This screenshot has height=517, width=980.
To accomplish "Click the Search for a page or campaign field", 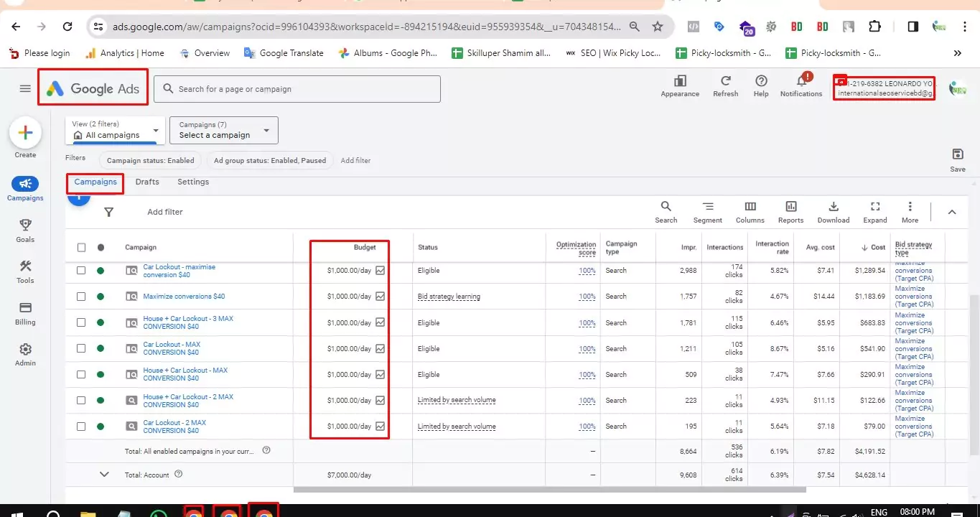I will [x=297, y=89].
